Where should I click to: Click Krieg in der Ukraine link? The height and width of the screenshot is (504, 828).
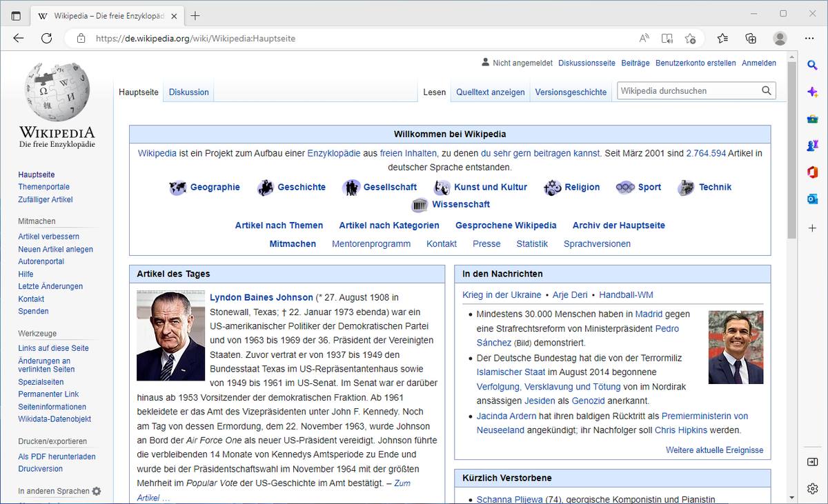(502, 294)
